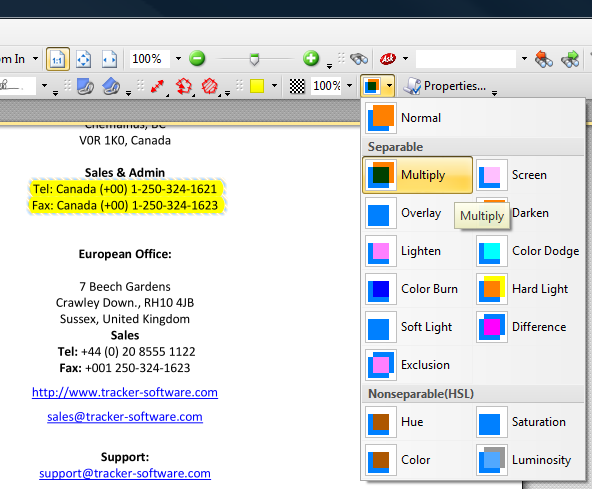Open the tracker-software.com website link
The image size is (592, 489).
[125, 392]
